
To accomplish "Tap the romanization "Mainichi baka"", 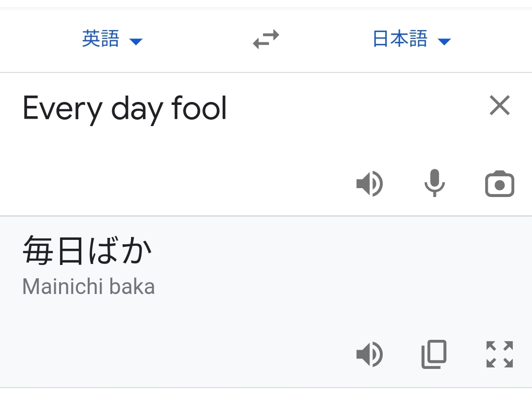I will [89, 287].
